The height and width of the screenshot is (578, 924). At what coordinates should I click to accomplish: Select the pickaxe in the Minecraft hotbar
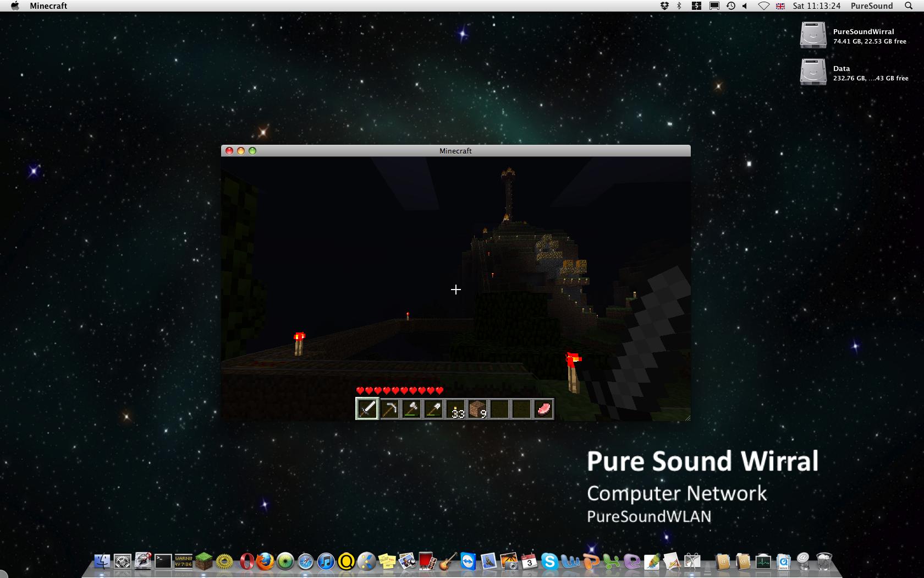coord(389,409)
